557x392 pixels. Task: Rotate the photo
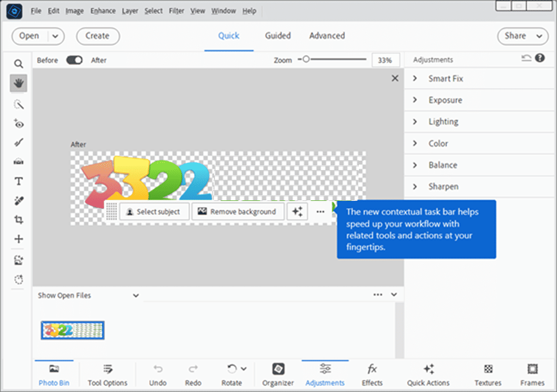(232, 376)
